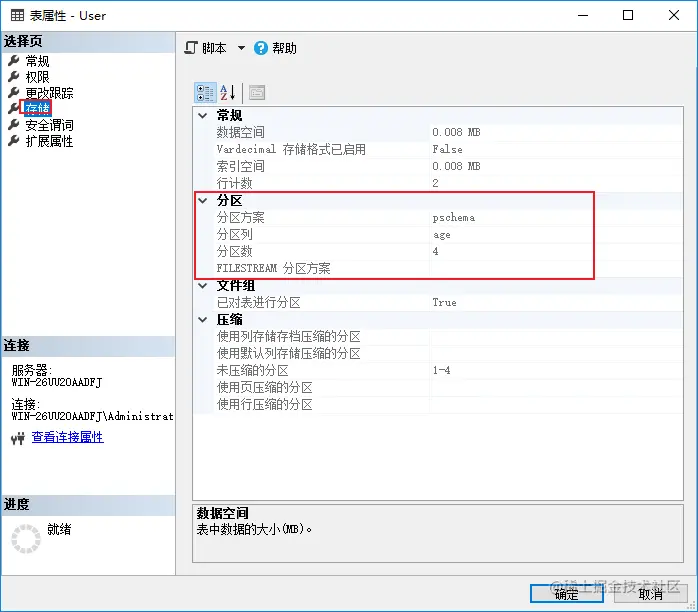This screenshot has width=698, height=612.
Task: Select the 存储 page
Action: [37, 108]
